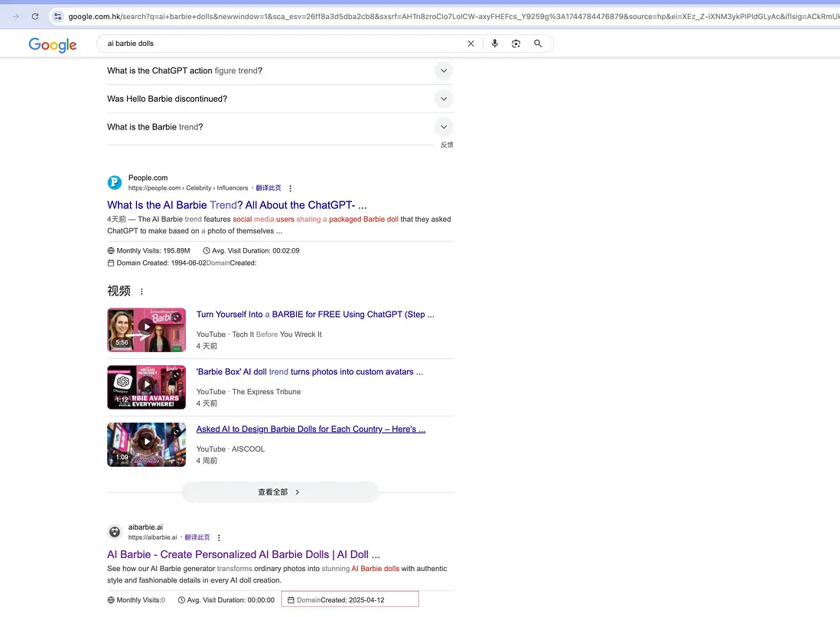Open 'AI Barbie - Create Personalized' result
Image resolution: width=840 pixels, height=617 pixels.
click(x=244, y=555)
